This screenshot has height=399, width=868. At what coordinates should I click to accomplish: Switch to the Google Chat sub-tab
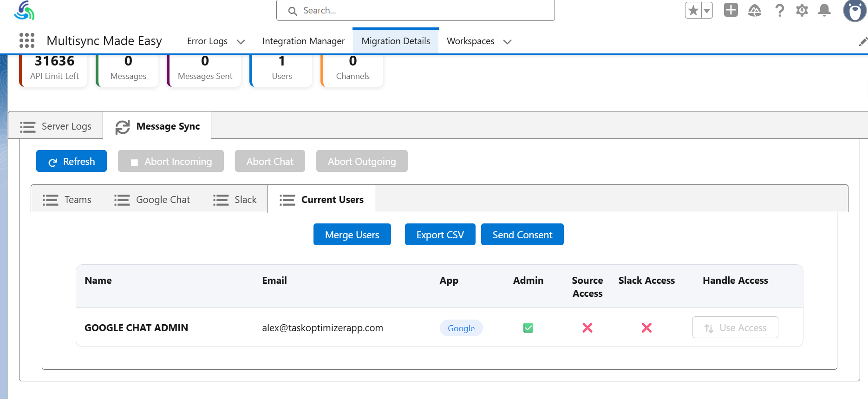152,199
